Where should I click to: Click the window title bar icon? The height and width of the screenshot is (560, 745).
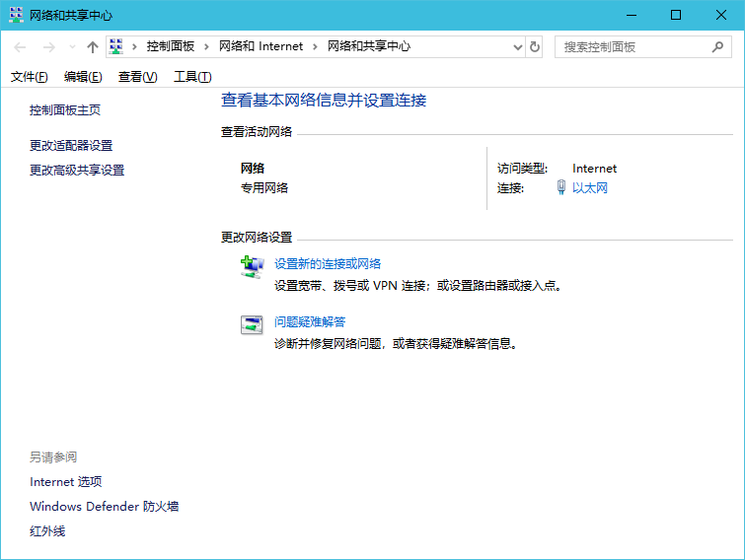[x=16, y=15]
